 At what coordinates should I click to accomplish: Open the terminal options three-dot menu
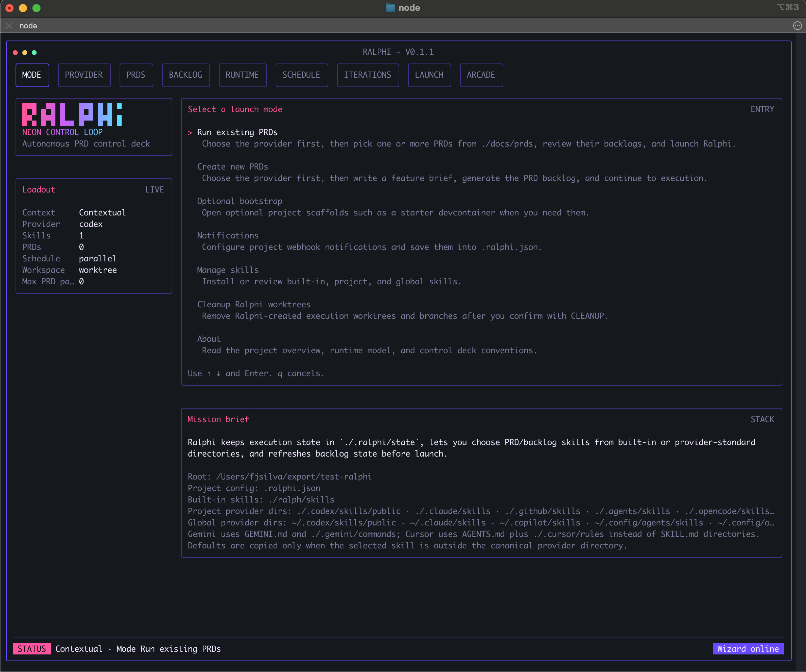(x=797, y=25)
